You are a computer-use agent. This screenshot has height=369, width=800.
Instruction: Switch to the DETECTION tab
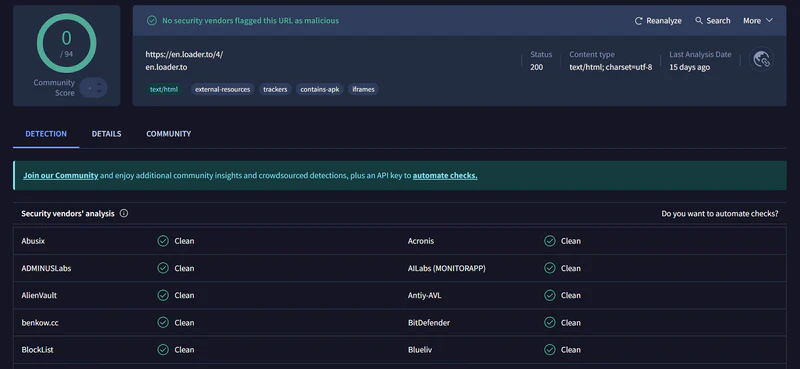coord(46,134)
